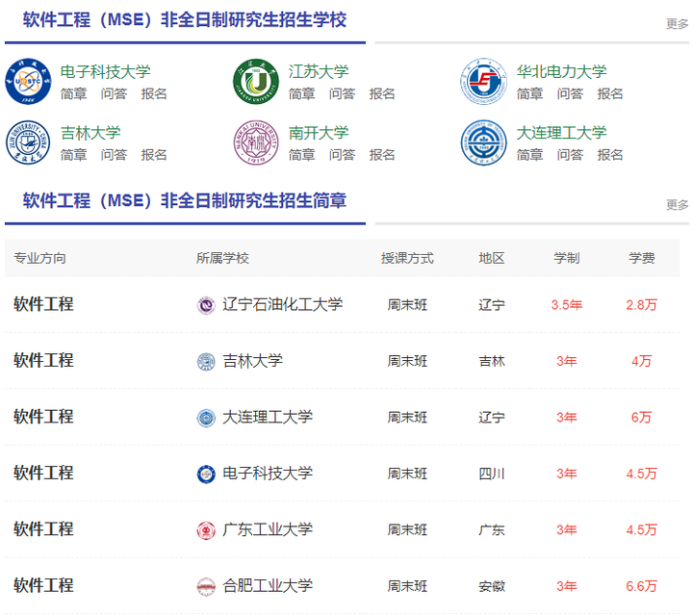
Task: Open 软件工程 in 电子科技大学 table row
Action: (43, 473)
